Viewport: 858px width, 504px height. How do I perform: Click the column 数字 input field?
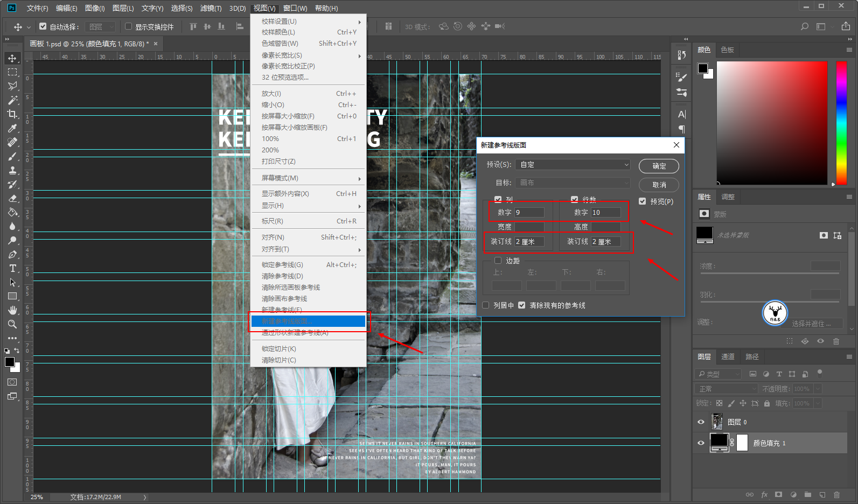[x=529, y=213]
